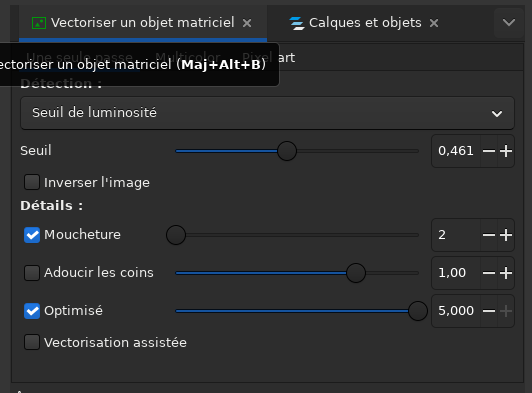Uncheck the Moucheture checkbox
Image resolution: width=532 pixels, height=393 pixels.
[32, 235]
